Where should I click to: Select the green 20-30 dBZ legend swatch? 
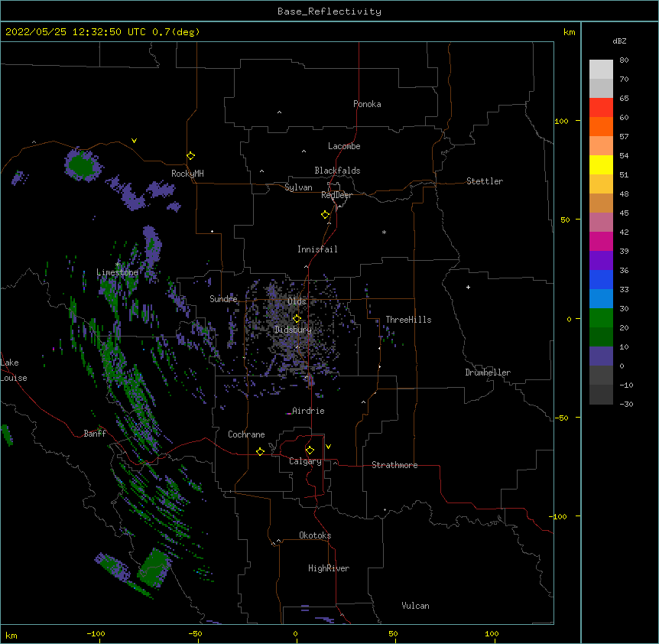point(601,318)
